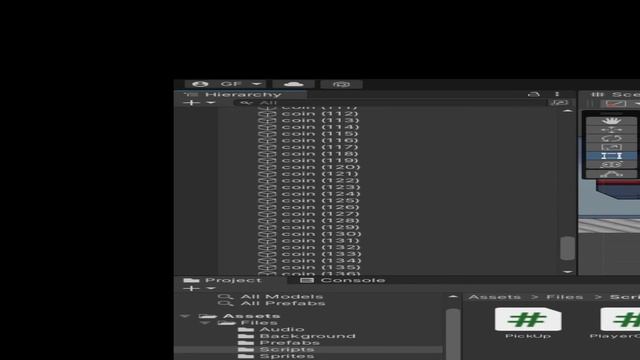Select the PickUp script asset
640x360 pixels.
[x=528, y=324]
